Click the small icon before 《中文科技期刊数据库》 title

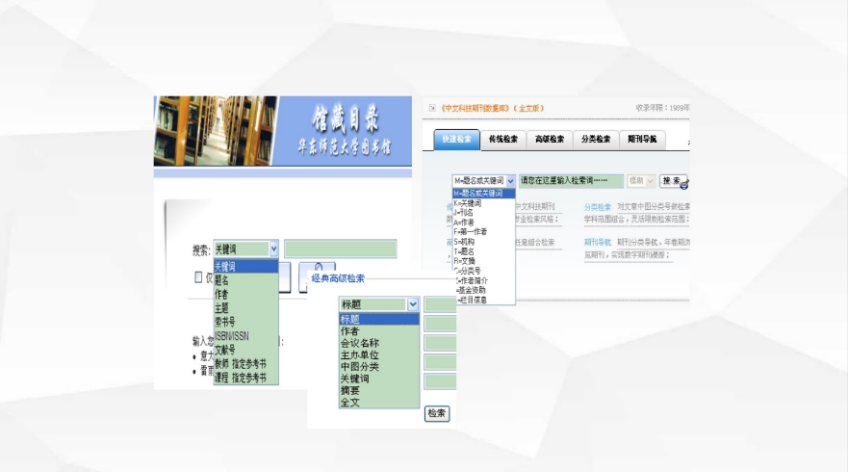coord(433,108)
